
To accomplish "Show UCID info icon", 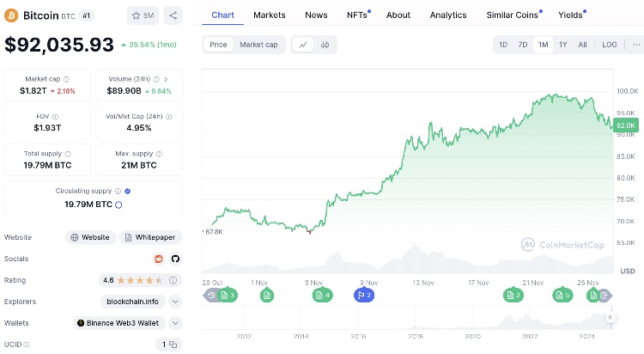I will 27,345.
